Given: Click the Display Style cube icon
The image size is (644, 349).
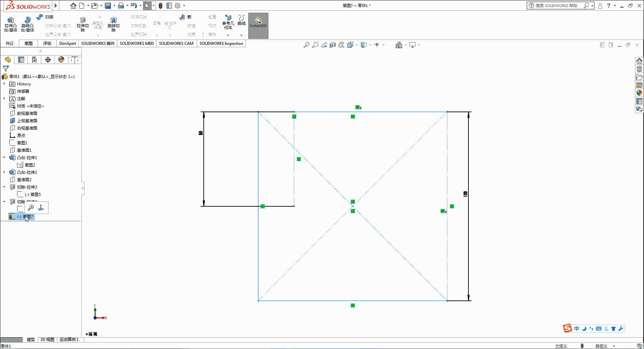Looking at the screenshot, I should tap(364, 45).
